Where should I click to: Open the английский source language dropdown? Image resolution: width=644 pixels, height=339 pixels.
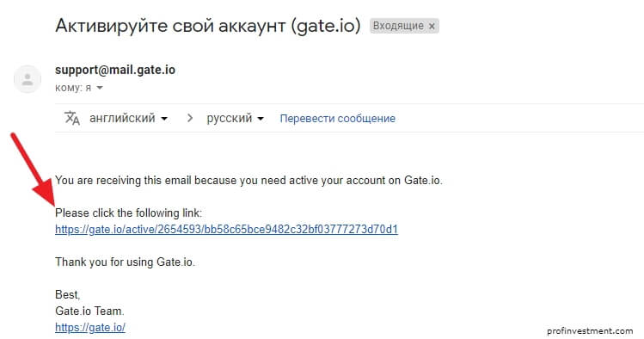click(x=129, y=118)
